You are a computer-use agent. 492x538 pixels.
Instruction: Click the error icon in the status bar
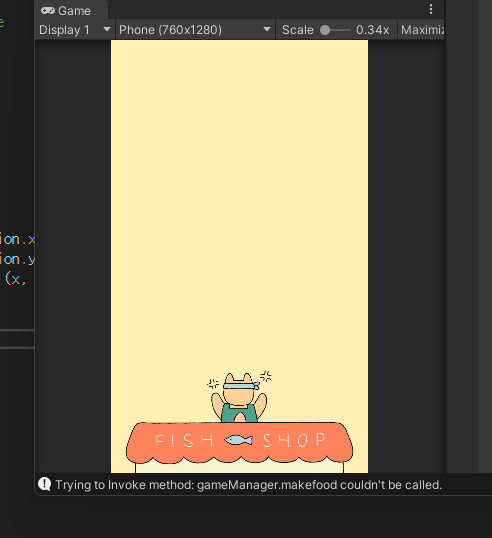click(45, 484)
